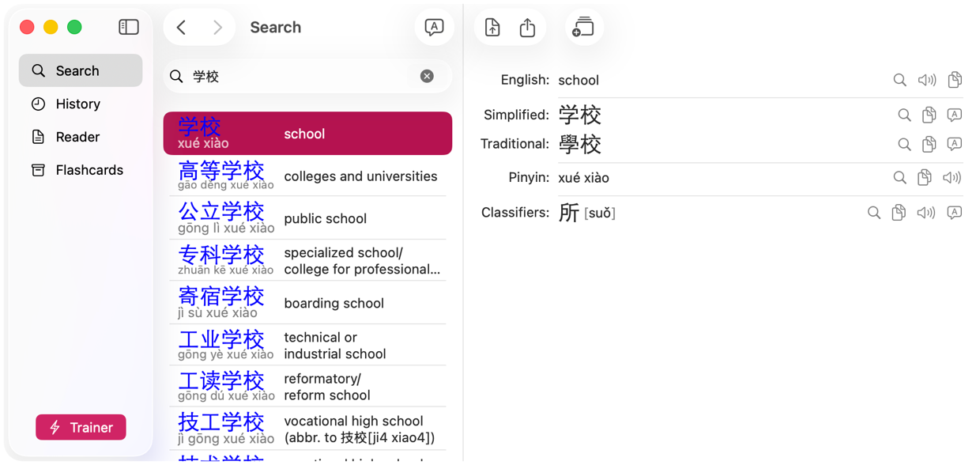Select Search in the sidebar
The width and height of the screenshot is (980, 465).
coord(81,70)
